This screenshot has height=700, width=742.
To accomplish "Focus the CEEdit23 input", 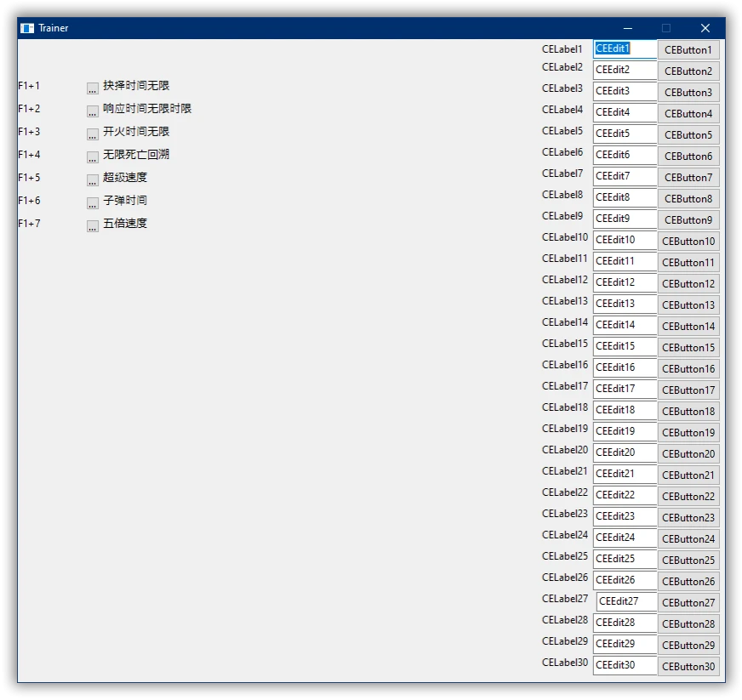I will tap(625, 516).
